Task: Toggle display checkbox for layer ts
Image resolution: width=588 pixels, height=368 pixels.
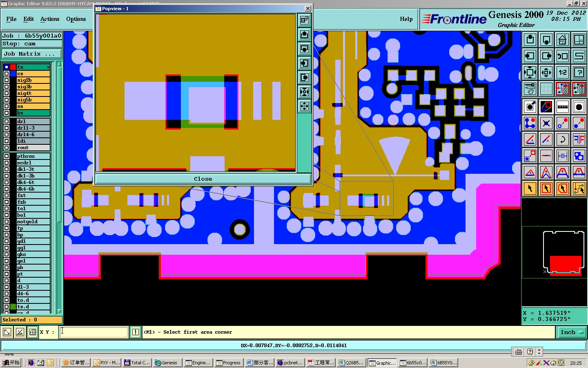Action: (7, 67)
